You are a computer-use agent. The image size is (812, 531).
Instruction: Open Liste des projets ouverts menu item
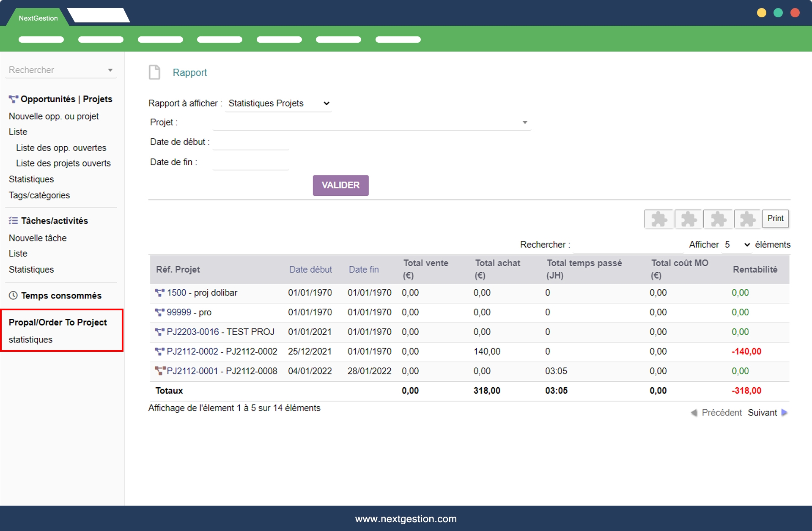pos(63,163)
